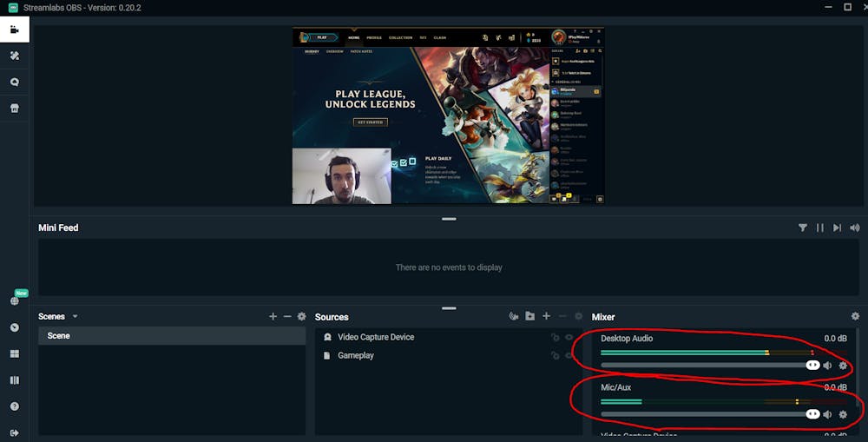Open the Themes wand icon in sidebar
Screen dimensions: 868x442
[x=15, y=56]
